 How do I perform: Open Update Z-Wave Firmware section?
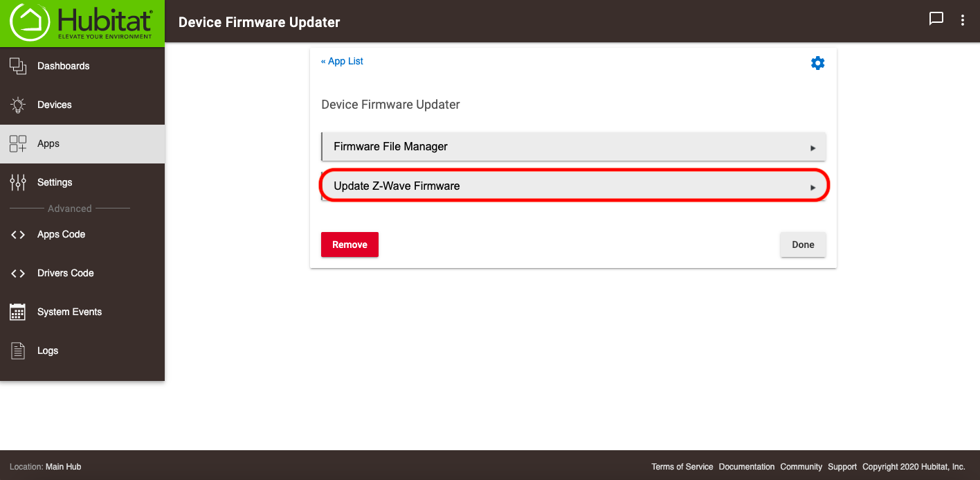pyautogui.click(x=574, y=186)
